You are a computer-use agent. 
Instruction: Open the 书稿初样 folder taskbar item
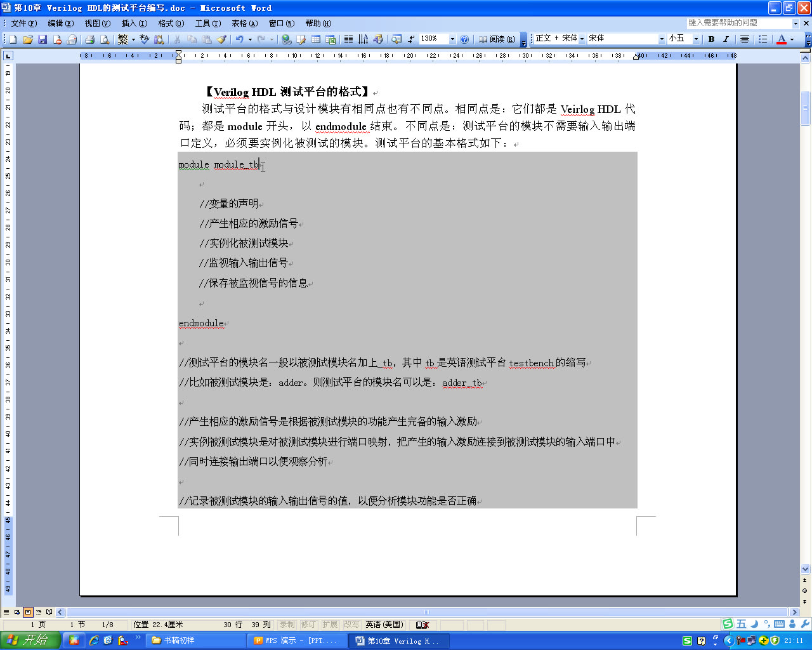click(196, 640)
